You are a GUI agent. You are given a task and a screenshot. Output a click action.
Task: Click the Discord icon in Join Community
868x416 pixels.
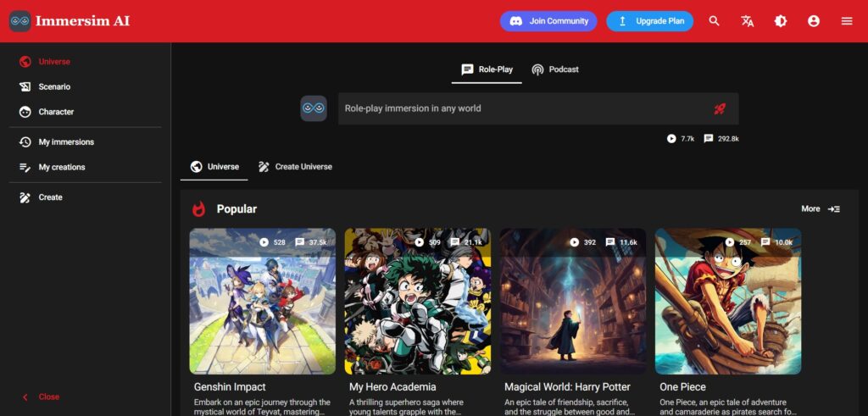(x=516, y=21)
